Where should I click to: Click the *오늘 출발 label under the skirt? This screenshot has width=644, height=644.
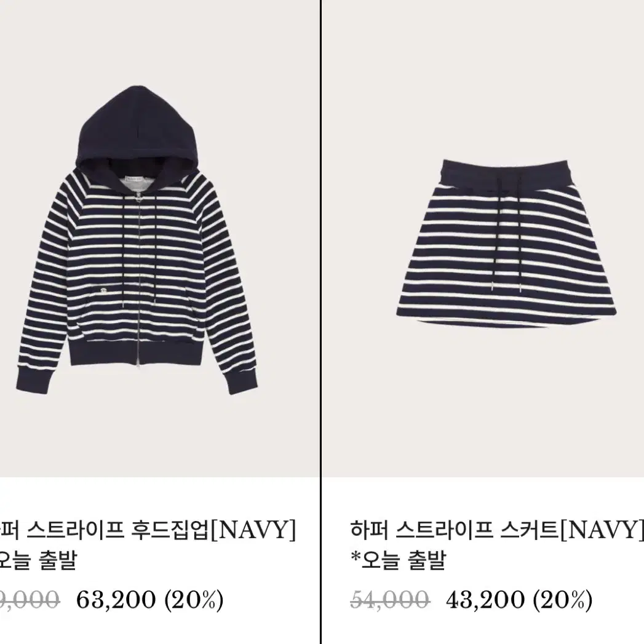pyautogui.click(x=399, y=560)
